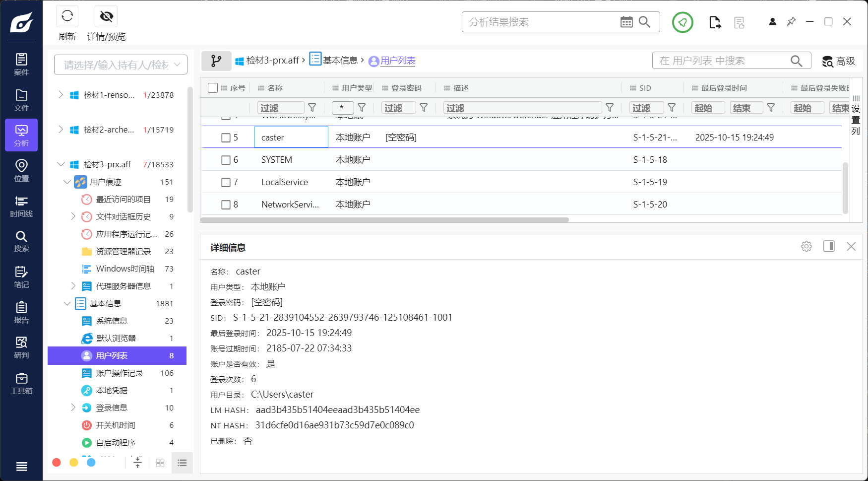This screenshot has height=481, width=868.
Task: Expand the 登录信息 tree node
Action: click(73, 408)
